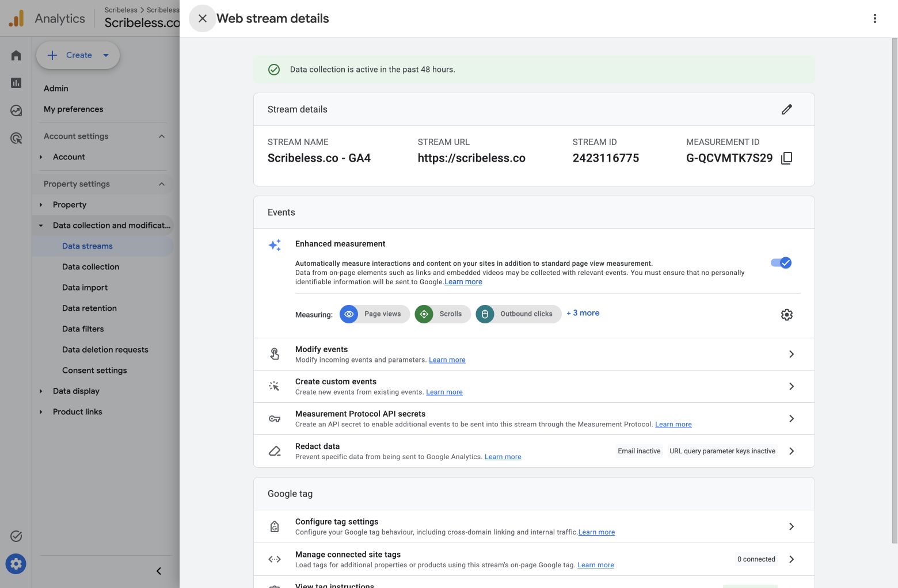
Task: Click the Scribeless.co property name in header
Action: coord(142,23)
